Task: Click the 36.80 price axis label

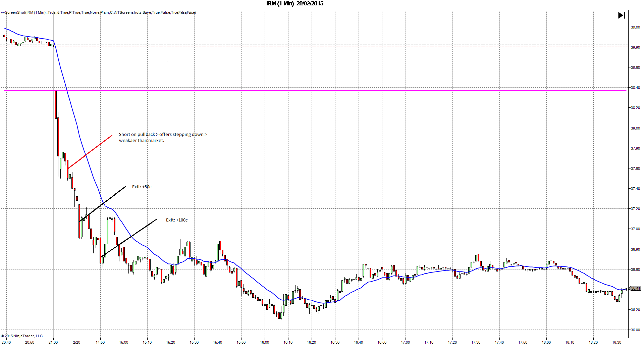Action: tap(635, 249)
